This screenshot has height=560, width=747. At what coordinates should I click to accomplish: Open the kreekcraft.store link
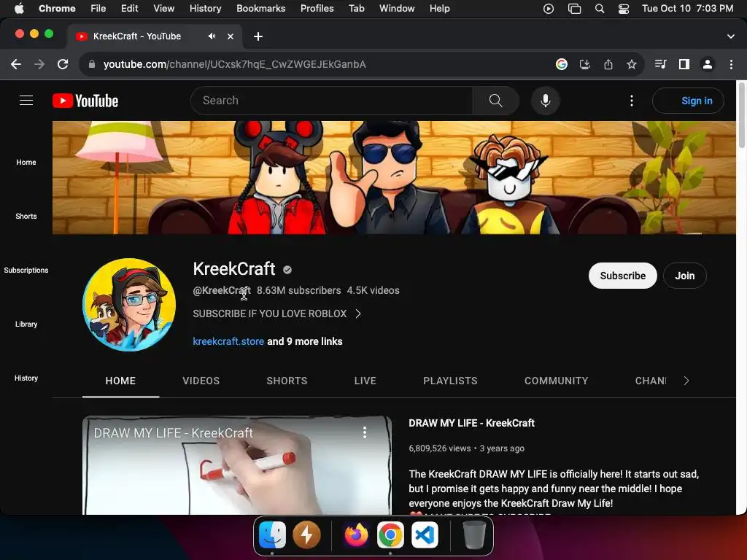coord(228,341)
